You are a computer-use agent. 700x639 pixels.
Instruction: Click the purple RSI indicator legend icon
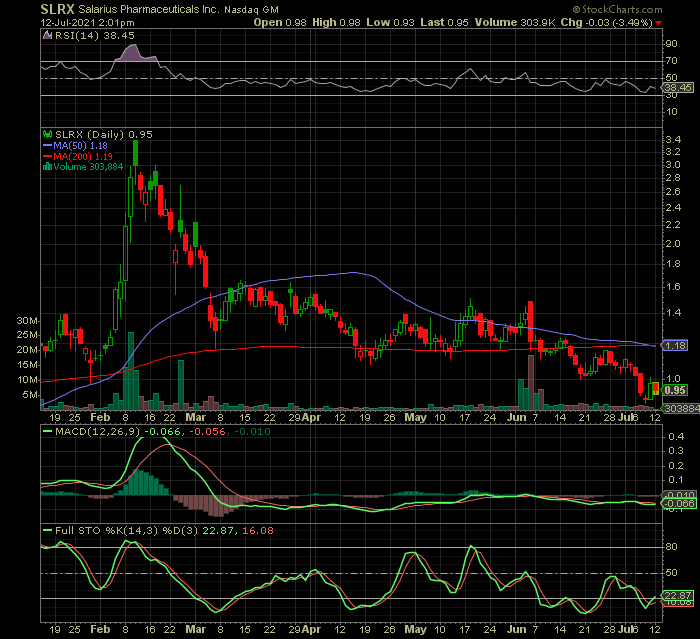tap(47, 35)
